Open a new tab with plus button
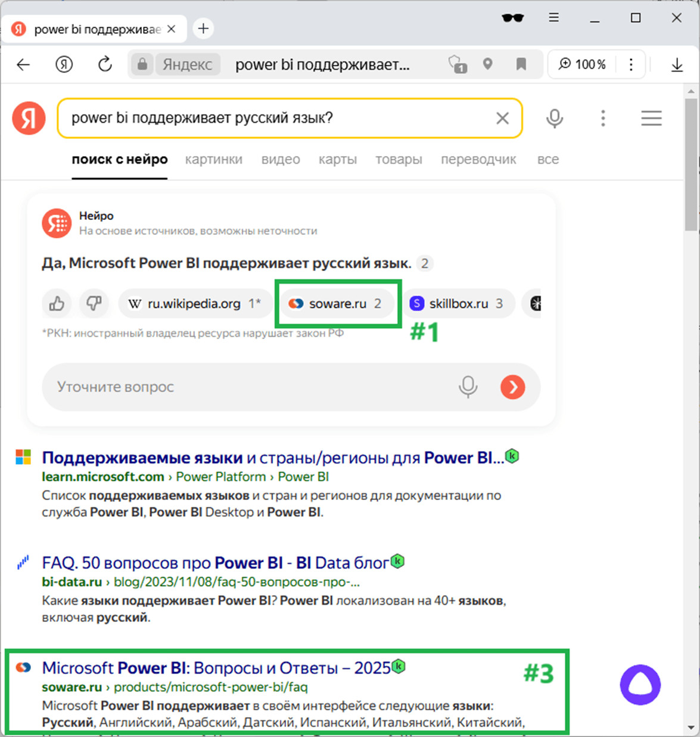 [203, 28]
